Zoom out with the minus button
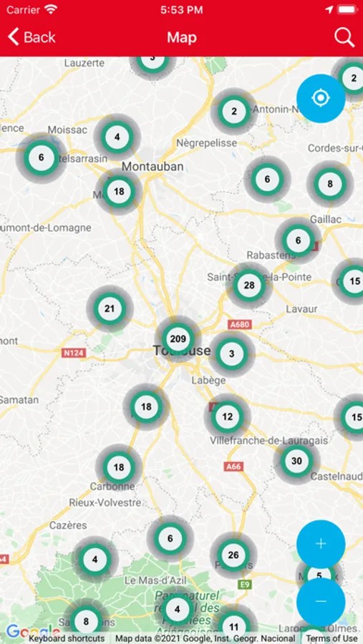 pyautogui.click(x=321, y=601)
